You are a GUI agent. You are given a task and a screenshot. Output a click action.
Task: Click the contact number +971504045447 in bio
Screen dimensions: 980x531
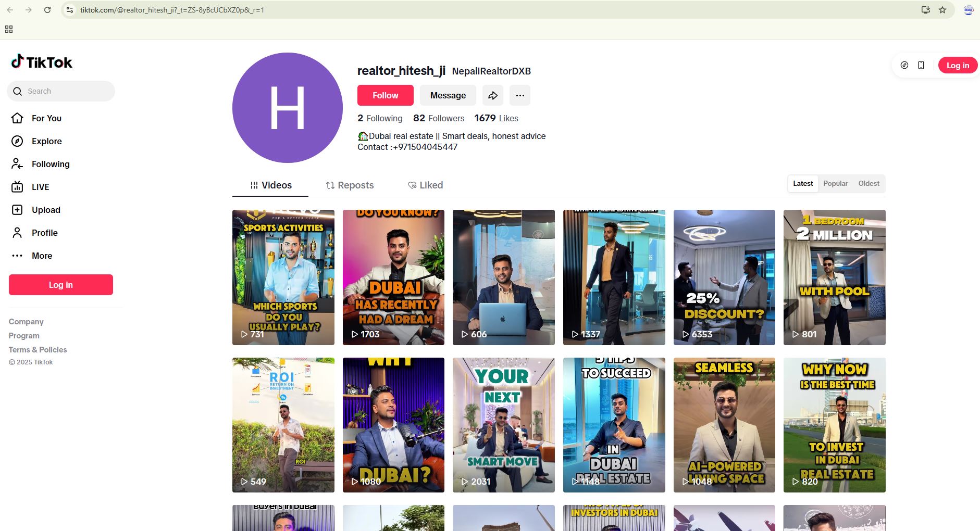tap(425, 147)
